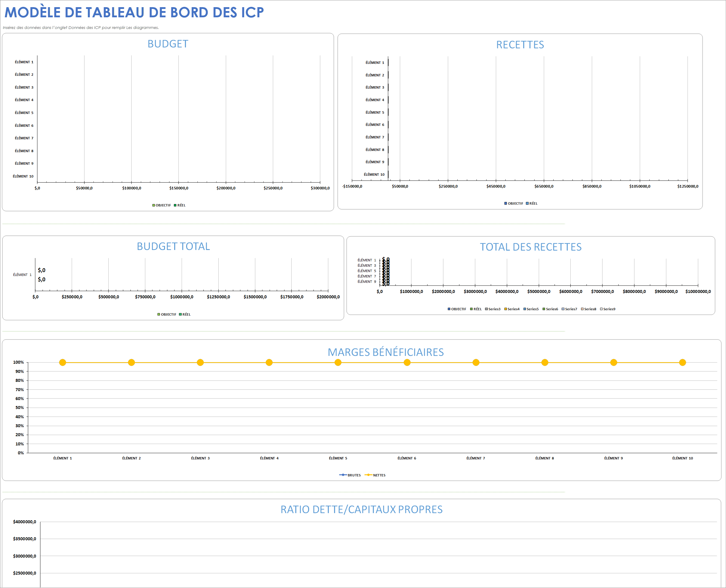Select $5000000,0 axis value in TOTAL DES RECETTES
Image resolution: width=726 pixels, height=588 pixels.
(x=539, y=292)
